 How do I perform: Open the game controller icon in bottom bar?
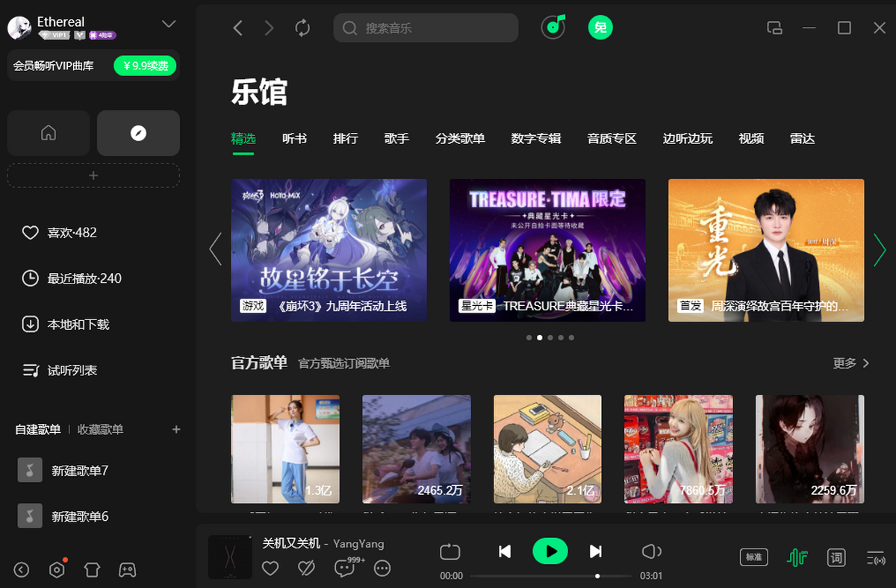click(x=127, y=569)
